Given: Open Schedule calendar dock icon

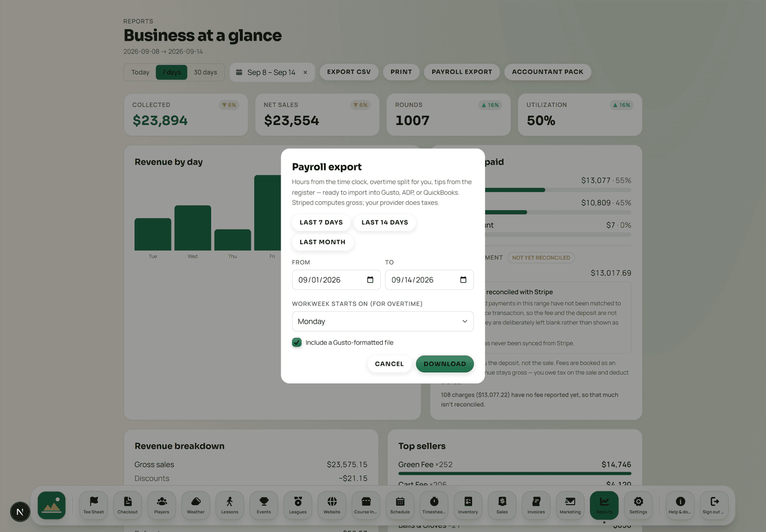Looking at the screenshot, I should coord(400,505).
